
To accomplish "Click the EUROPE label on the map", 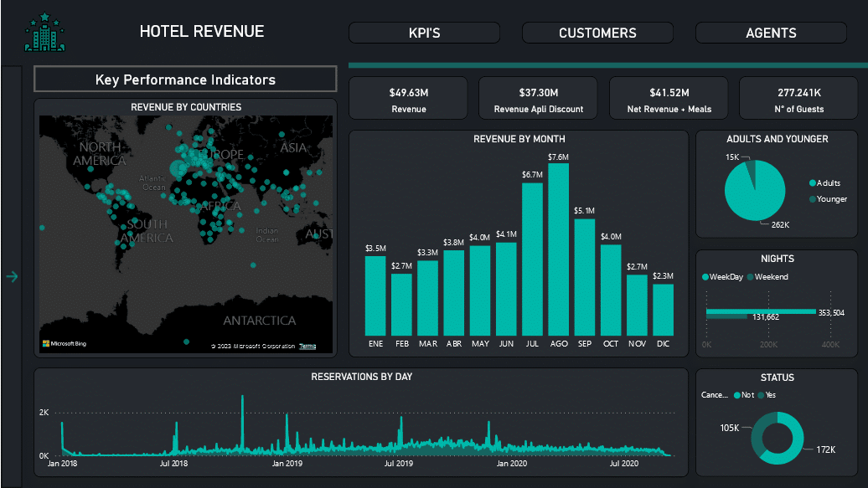I will coord(220,154).
